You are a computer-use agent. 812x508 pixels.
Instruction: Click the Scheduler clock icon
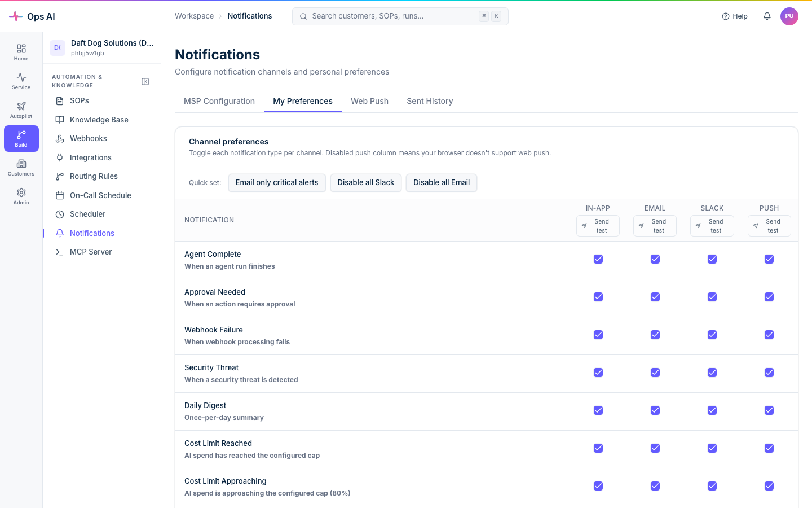[60, 214]
